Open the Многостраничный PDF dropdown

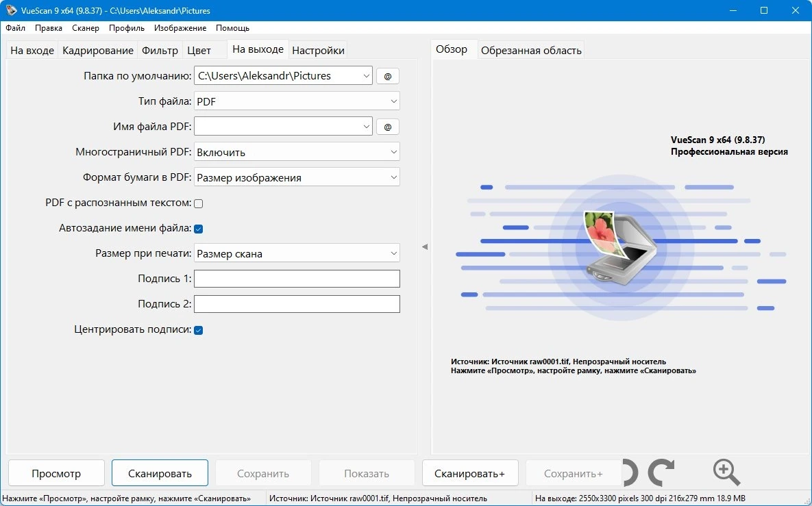[297, 152]
